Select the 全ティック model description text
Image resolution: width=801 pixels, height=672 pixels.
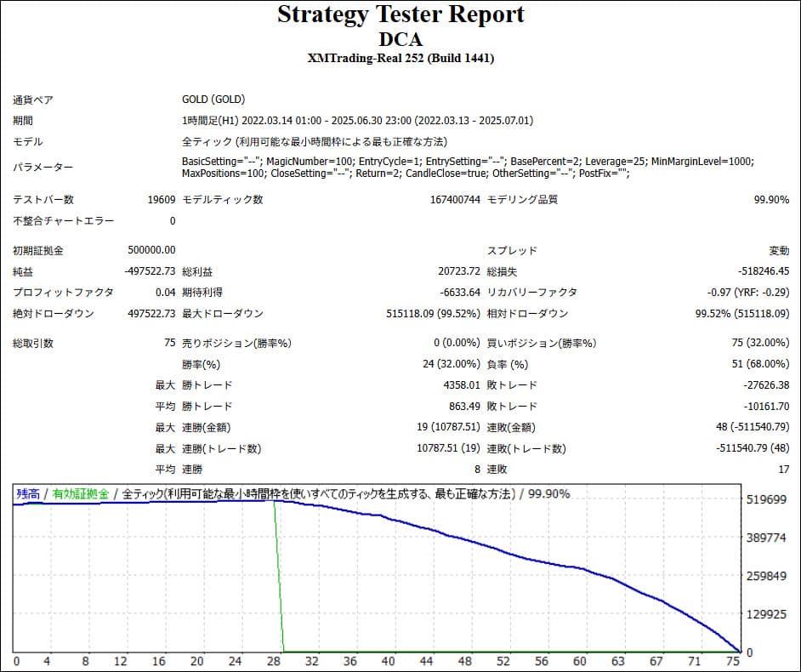[315, 141]
